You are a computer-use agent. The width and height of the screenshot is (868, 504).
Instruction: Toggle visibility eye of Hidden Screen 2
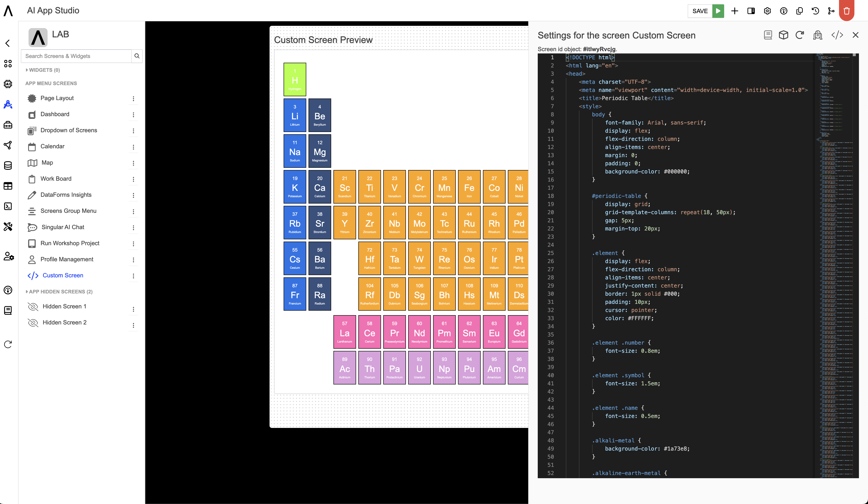(33, 323)
